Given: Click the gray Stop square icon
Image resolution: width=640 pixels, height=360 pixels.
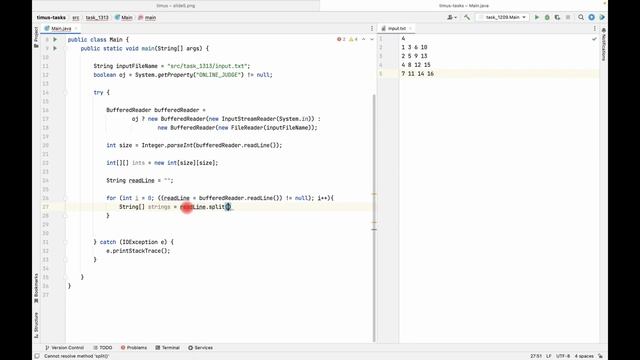Looking at the screenshot, I should [568, 18].
